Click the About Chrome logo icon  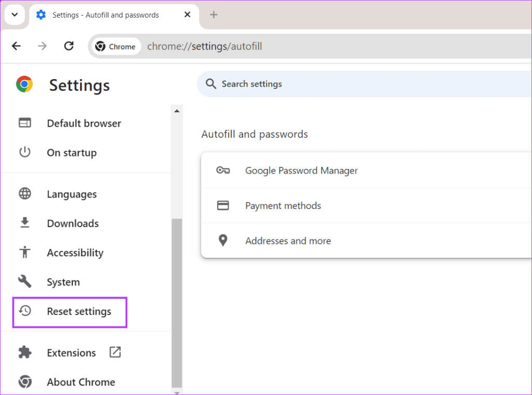coord(25,381)
